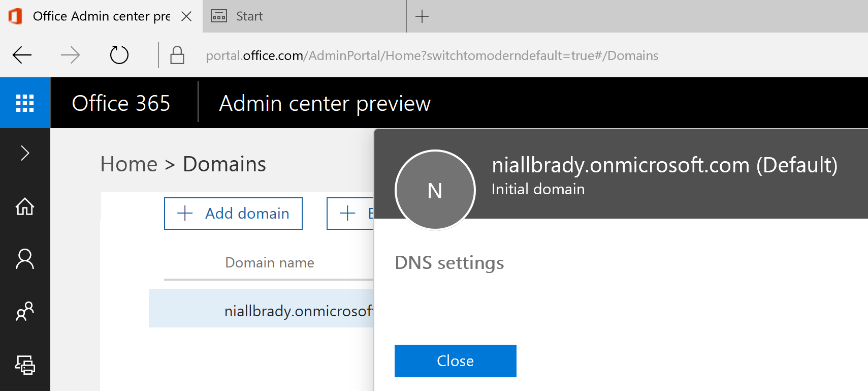Viewport: 868px width, 391px height.
Task: Open the Office 365 app launcher grid
Action: [25, 103]
